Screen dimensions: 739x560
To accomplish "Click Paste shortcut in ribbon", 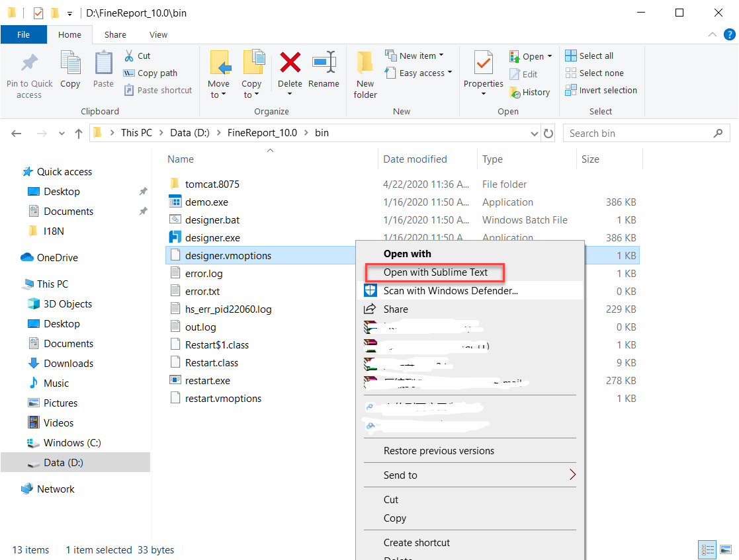I will 158,90.
